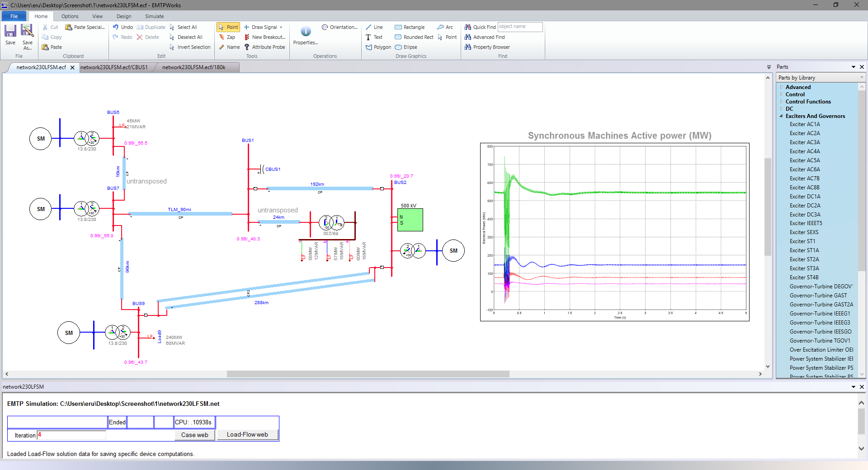Click the Quick Find object name field
Screen dimensions: 868x470
coord(520,27)
